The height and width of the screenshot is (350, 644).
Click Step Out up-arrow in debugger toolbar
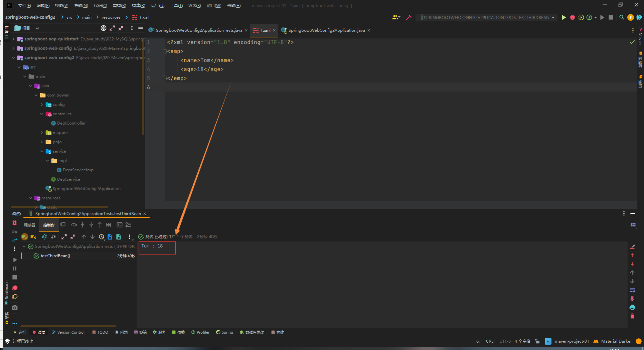100,225
